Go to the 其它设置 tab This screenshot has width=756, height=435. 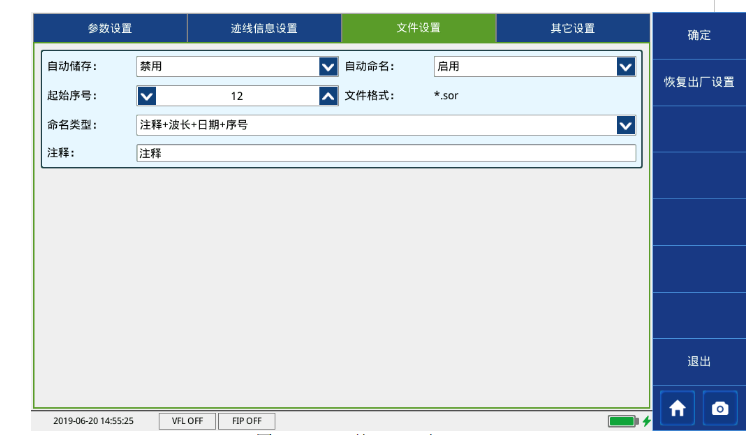coord(573,28)
